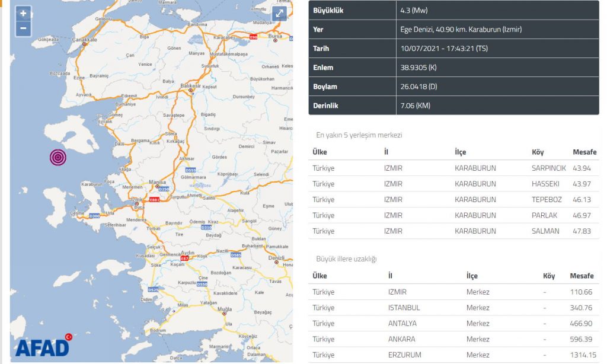Click the red E881 road shield
The width and height of the screenshot is (607, 364).
[x=154, y=200]
